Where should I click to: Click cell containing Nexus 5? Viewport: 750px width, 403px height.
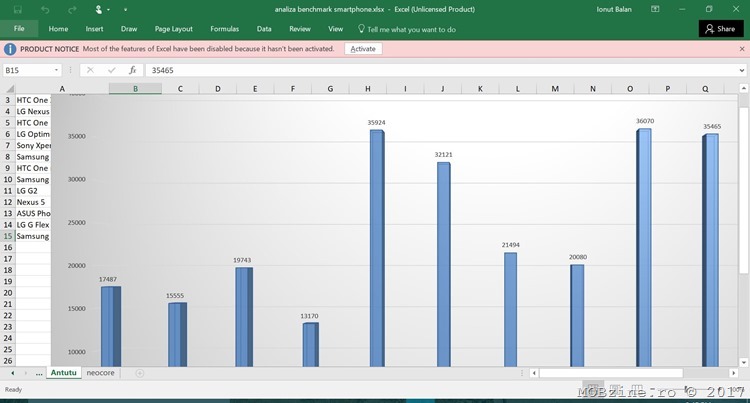(33, 202)
